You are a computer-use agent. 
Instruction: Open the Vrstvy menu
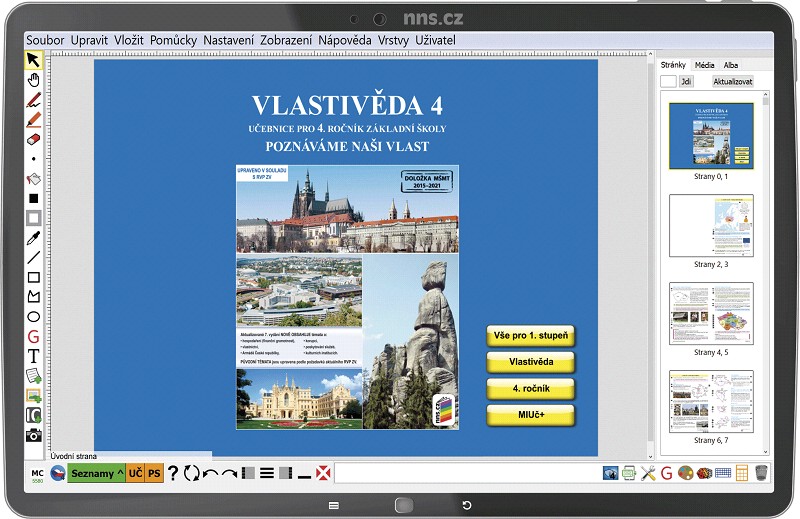pyautogui.click(x=393, y=40)
